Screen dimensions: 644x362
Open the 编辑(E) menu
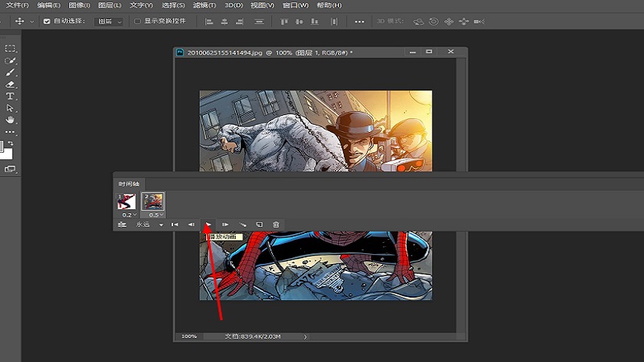pyautogui.click(x=48, y=6)
